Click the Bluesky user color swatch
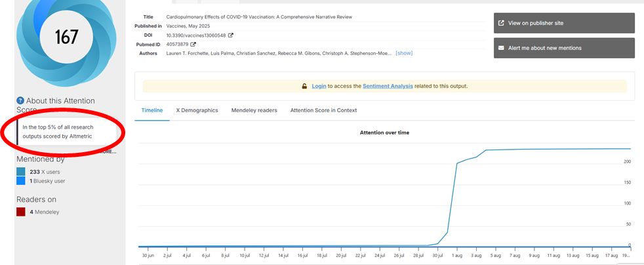The image size is (644, 265). point(21,181)
